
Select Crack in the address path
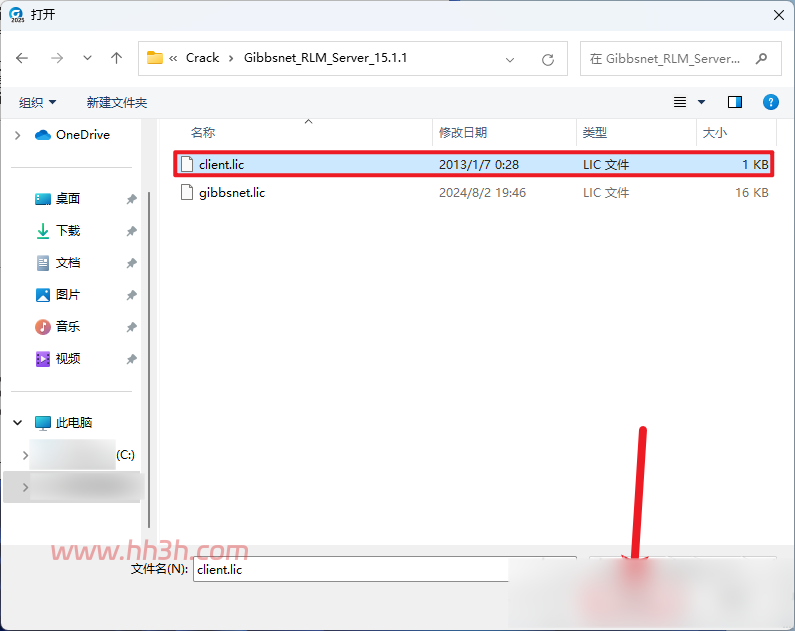202,58
